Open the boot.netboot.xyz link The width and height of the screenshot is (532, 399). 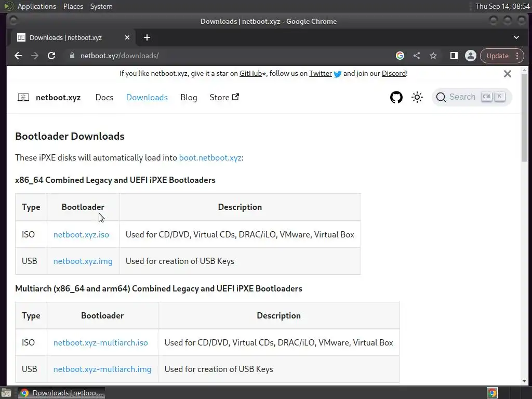point(210,158)
